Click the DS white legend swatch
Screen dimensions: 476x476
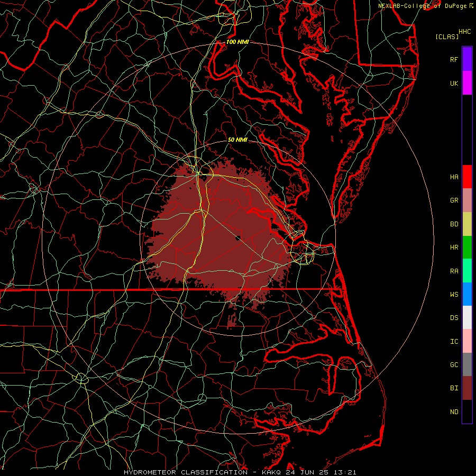467,317
